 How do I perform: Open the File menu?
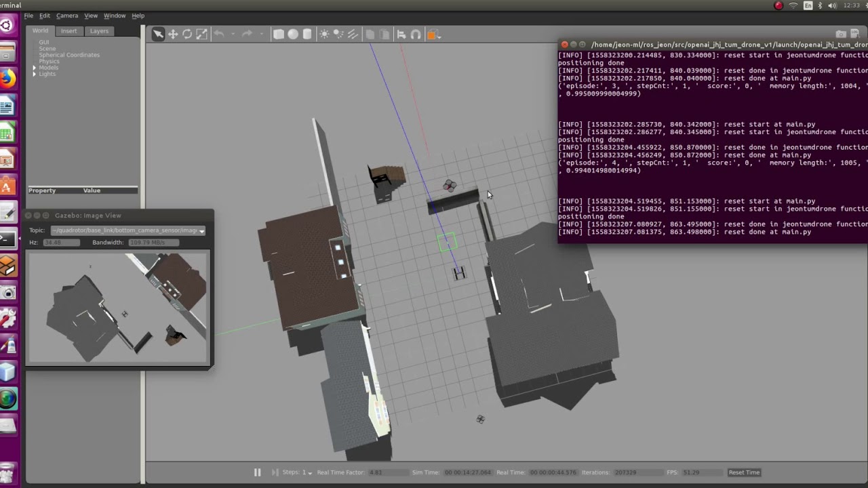pos(28,16)
